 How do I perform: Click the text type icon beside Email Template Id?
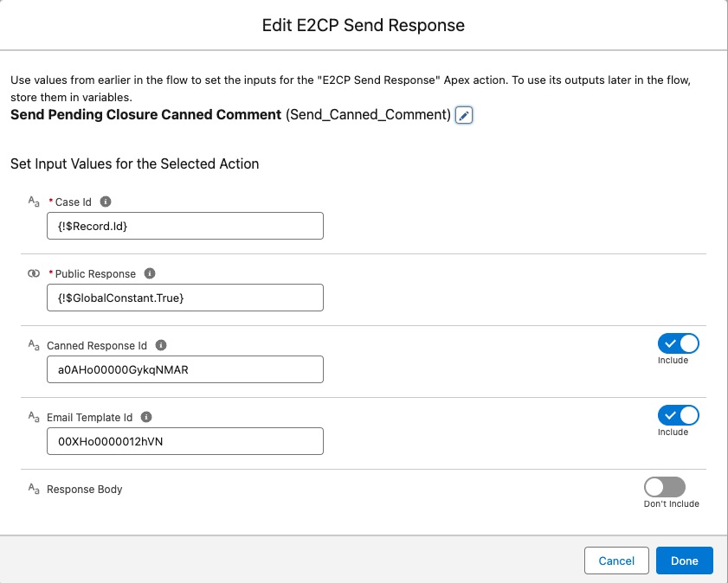(34, 418)
